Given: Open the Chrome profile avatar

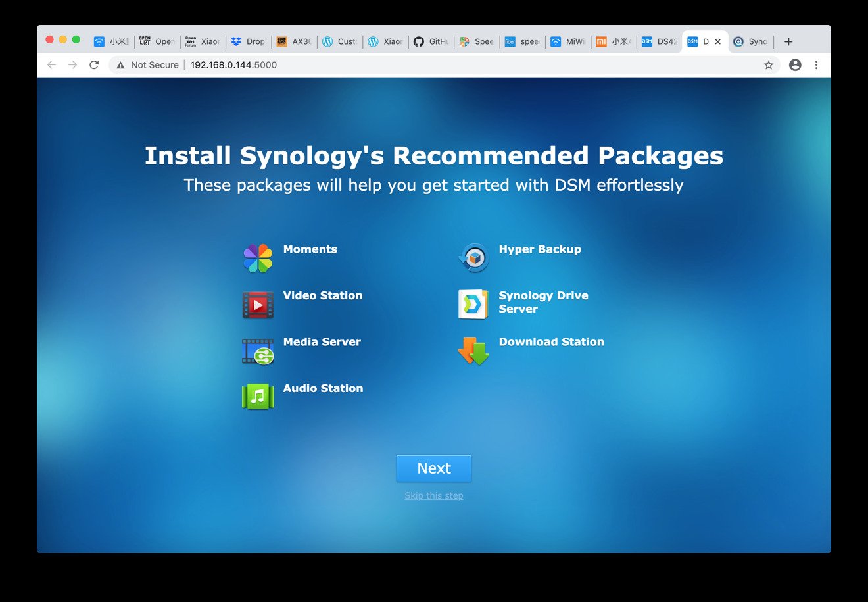Looking at the screenshot, I should 795,65.
